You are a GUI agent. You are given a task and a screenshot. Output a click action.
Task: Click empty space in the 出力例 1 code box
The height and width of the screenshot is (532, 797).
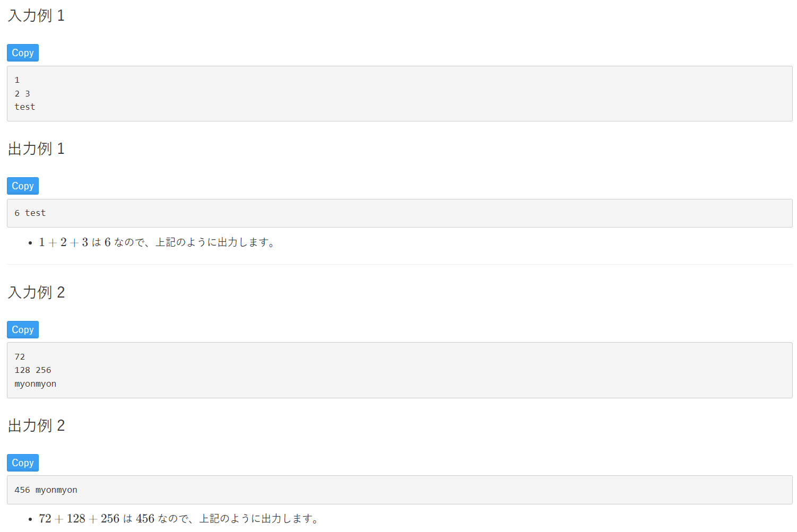(x=425, y=213)
